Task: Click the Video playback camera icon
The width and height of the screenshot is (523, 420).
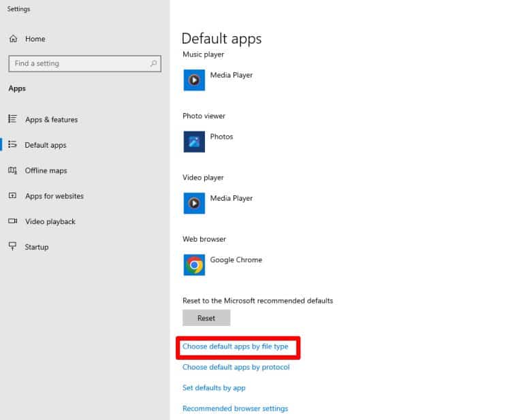Action: click(12, 221)
